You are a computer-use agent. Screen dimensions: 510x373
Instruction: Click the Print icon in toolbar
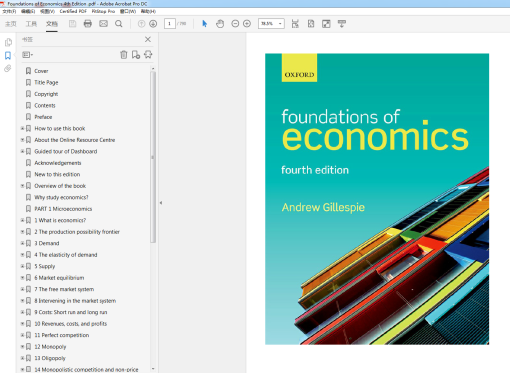tap(88, 24)
